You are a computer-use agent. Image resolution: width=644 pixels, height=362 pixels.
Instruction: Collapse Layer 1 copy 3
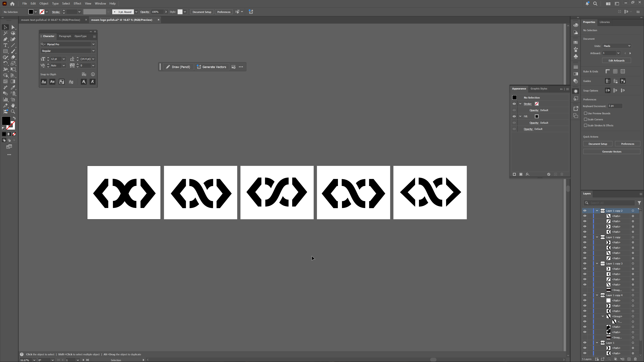[x=597, y=263]
